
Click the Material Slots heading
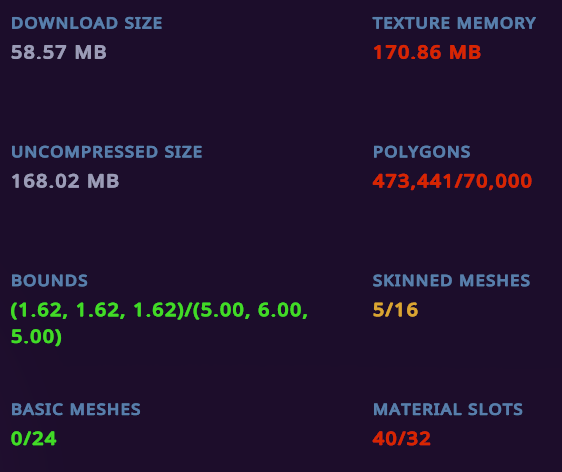(448, 409)
